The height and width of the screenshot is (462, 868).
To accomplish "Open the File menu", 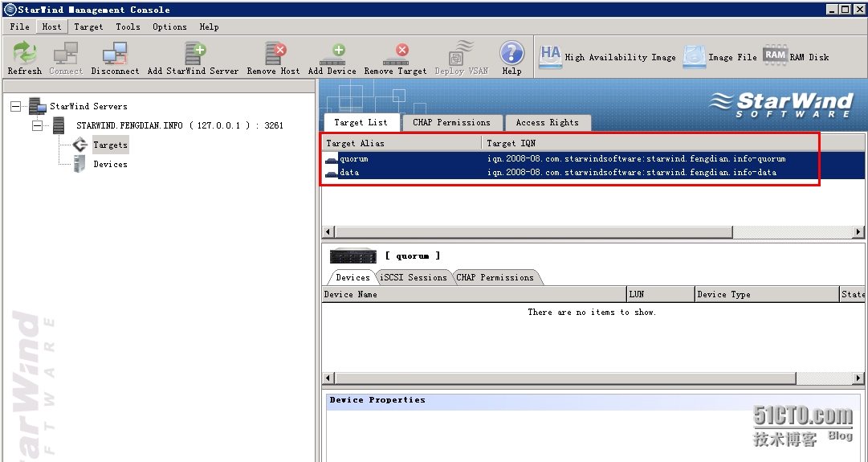I will [19, 27].
